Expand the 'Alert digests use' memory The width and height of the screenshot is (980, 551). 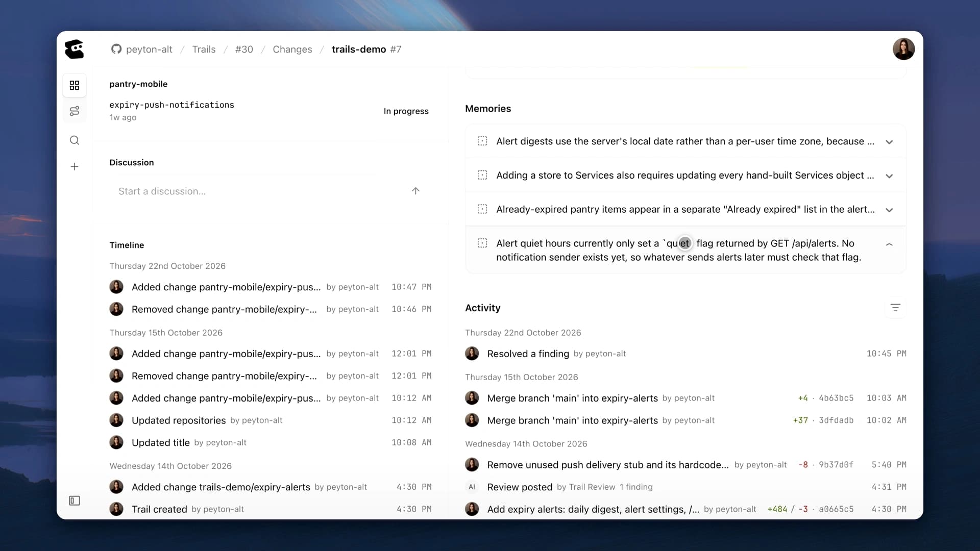[x=889, y=142]
